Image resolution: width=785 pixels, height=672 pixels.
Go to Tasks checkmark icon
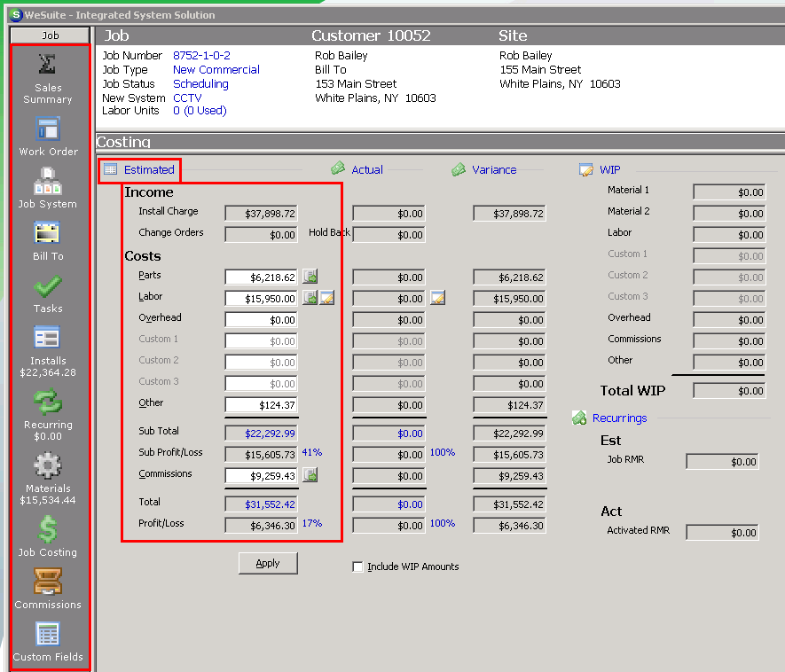coord(48,286)
